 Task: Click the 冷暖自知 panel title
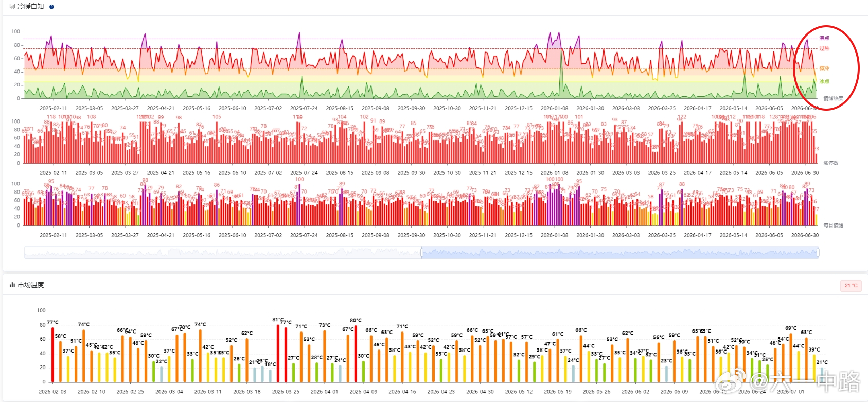click(x=31, y=7)
